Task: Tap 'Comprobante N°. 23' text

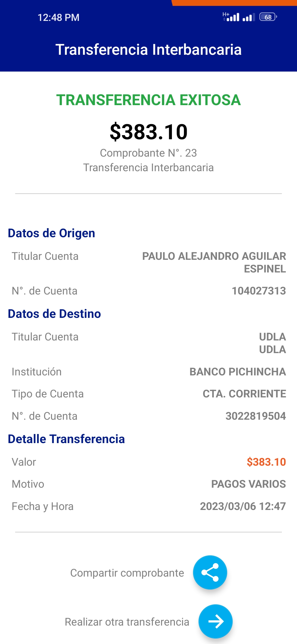Action: (148, 153)
